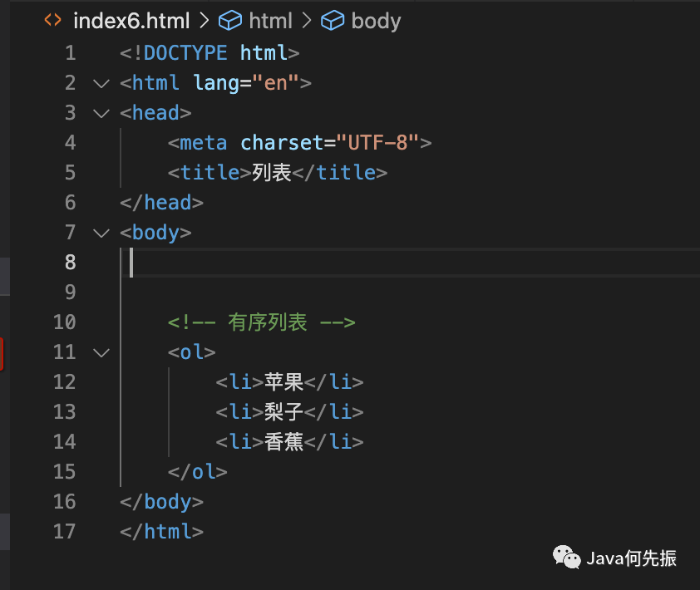Collapse the head element fold arrow
Viewport: 700px width, 590px height.
(101, 113)
